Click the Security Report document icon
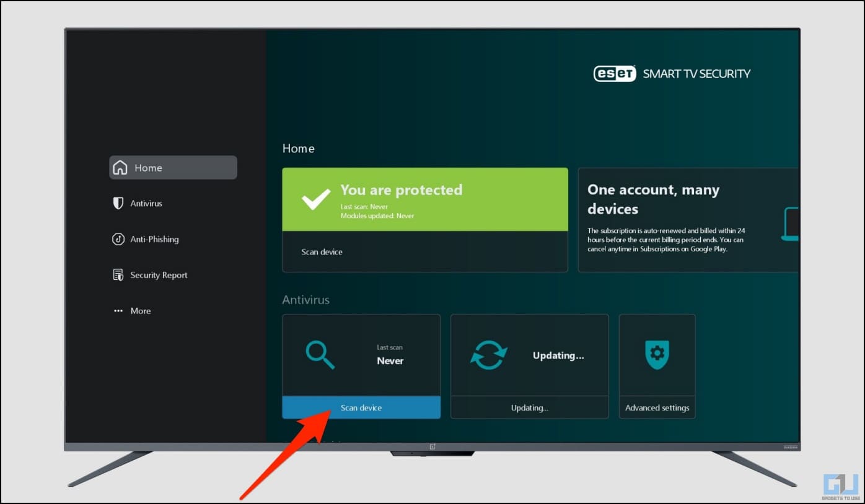Screen dimensions: 865x504 (118, 275)
